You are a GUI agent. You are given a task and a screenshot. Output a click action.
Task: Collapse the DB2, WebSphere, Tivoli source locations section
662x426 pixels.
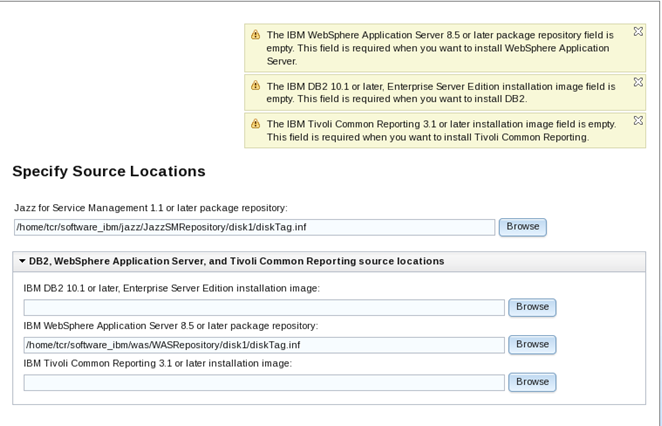[22, 261]
